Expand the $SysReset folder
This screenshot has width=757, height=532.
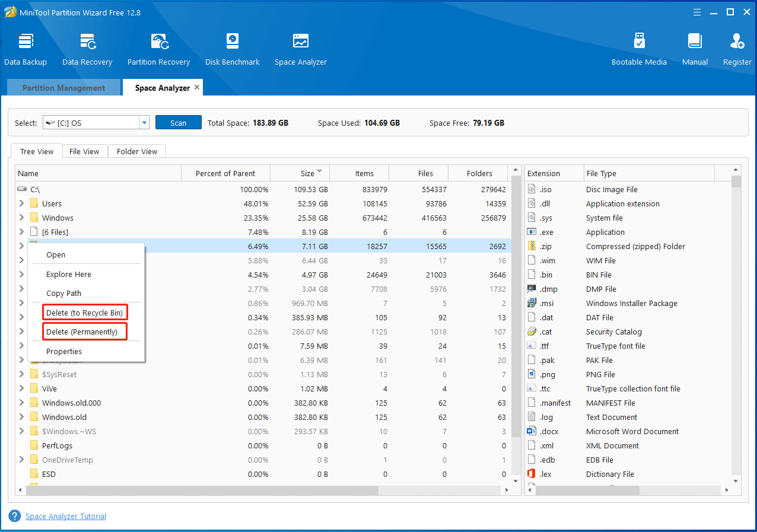click(x=21, y=374)
